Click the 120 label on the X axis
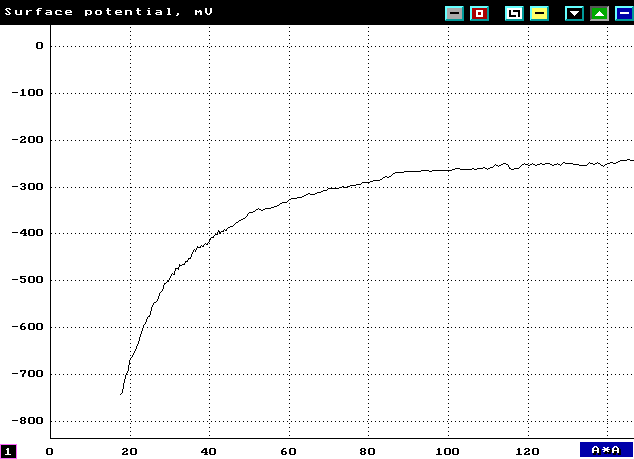This screenshot has width=634, height=459. 528,451
